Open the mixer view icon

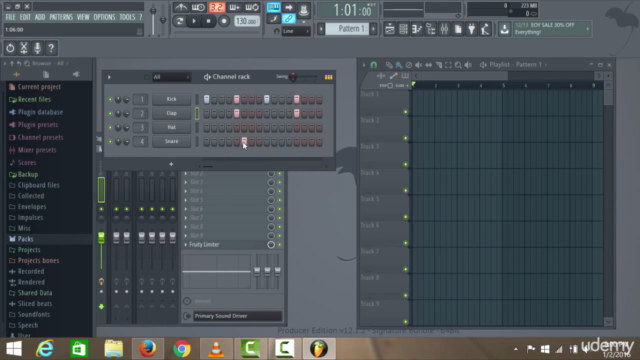pyautogui.click(x=444, y=29)
